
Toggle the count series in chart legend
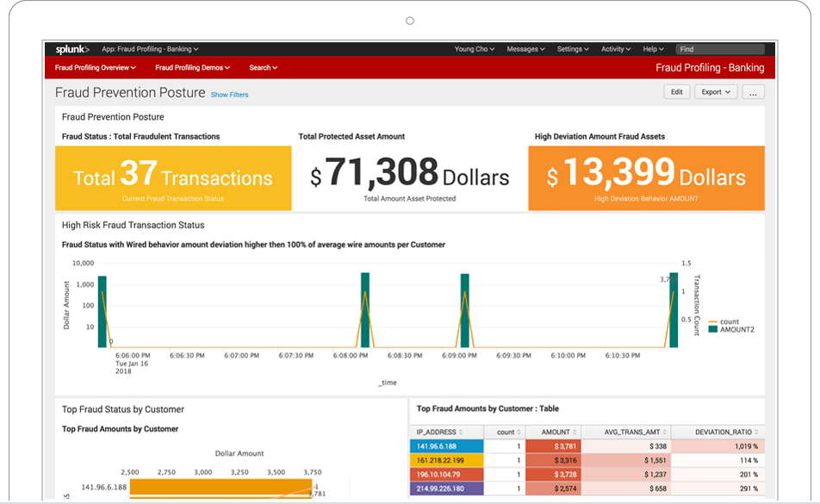pyautogui.click(x=730, y=320)
